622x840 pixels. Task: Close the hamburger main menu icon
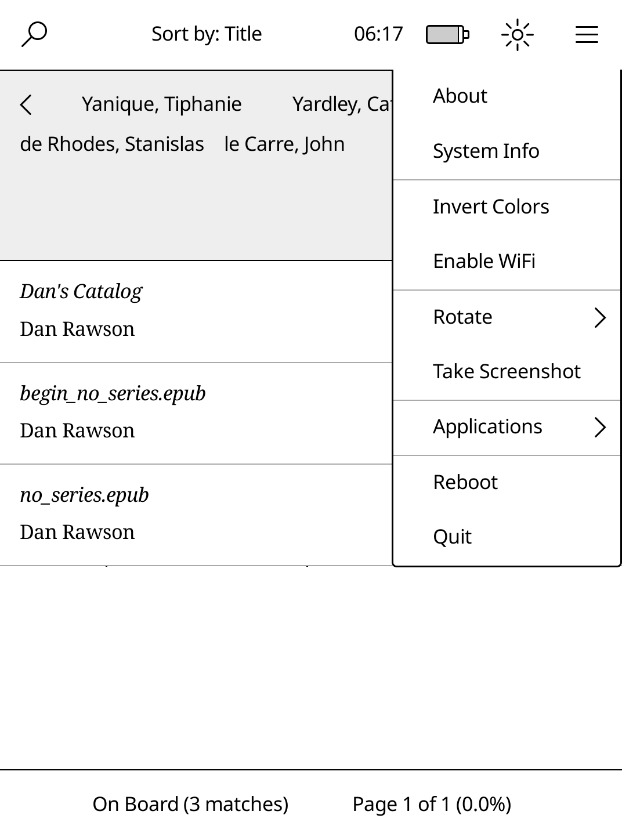(587, 35)
